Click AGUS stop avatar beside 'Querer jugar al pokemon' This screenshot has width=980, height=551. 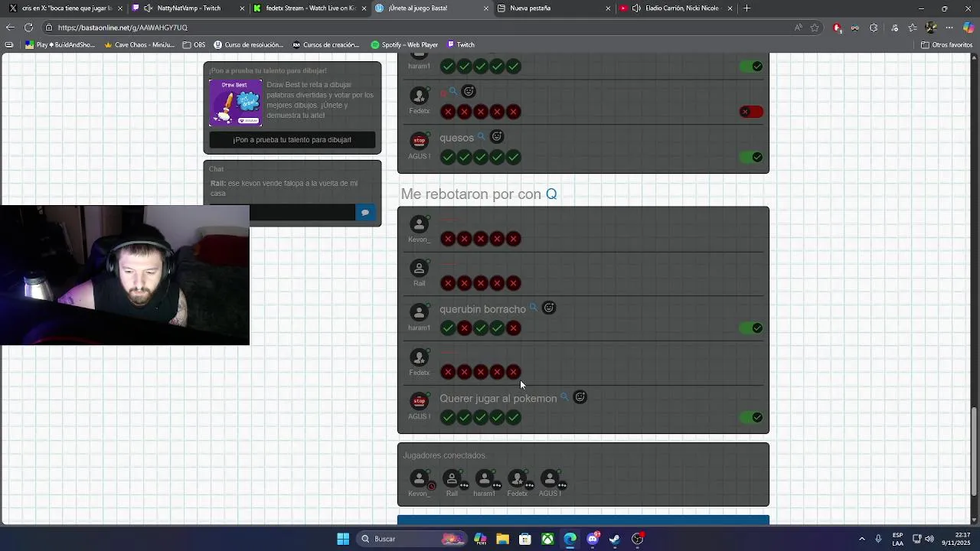tap(419, 402)
